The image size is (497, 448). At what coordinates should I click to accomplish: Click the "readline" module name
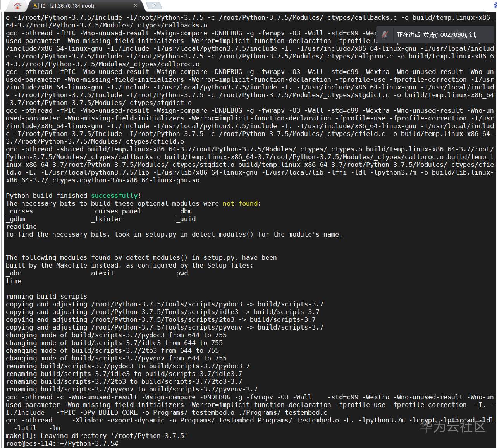coord(21,227)
